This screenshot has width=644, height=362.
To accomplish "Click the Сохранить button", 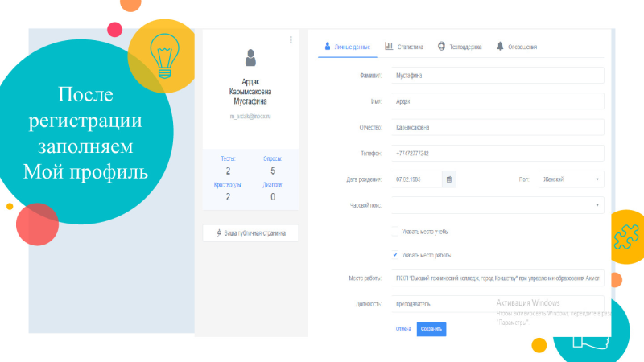I will [x=431, y=329].
